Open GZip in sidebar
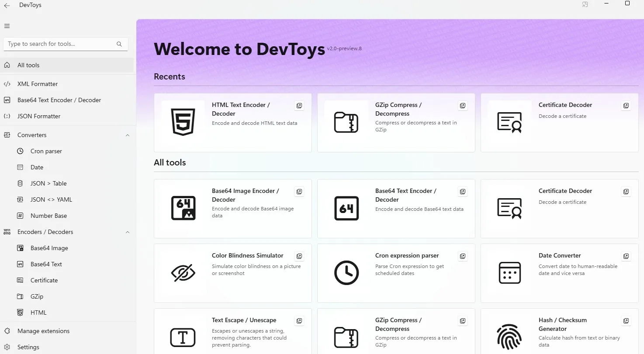This screenshot has width=644, height=354. coord(67,296)
